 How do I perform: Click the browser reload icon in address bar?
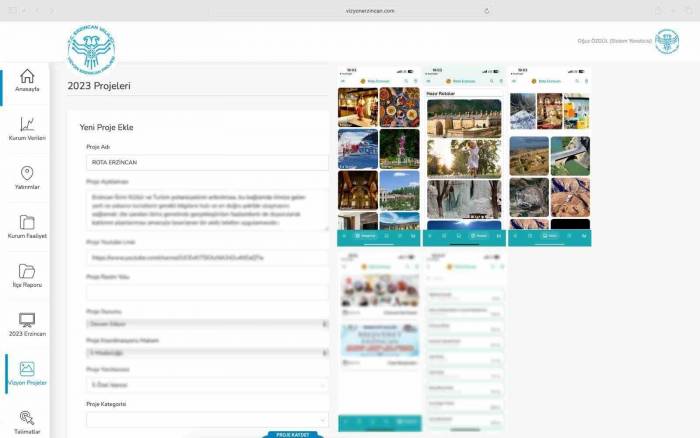click(x=487, y=10)
